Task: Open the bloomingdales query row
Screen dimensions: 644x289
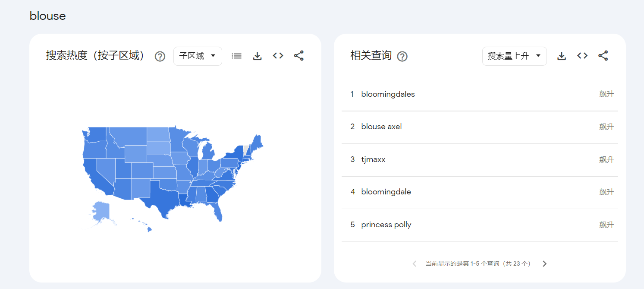Action: [x=480, y=94]
